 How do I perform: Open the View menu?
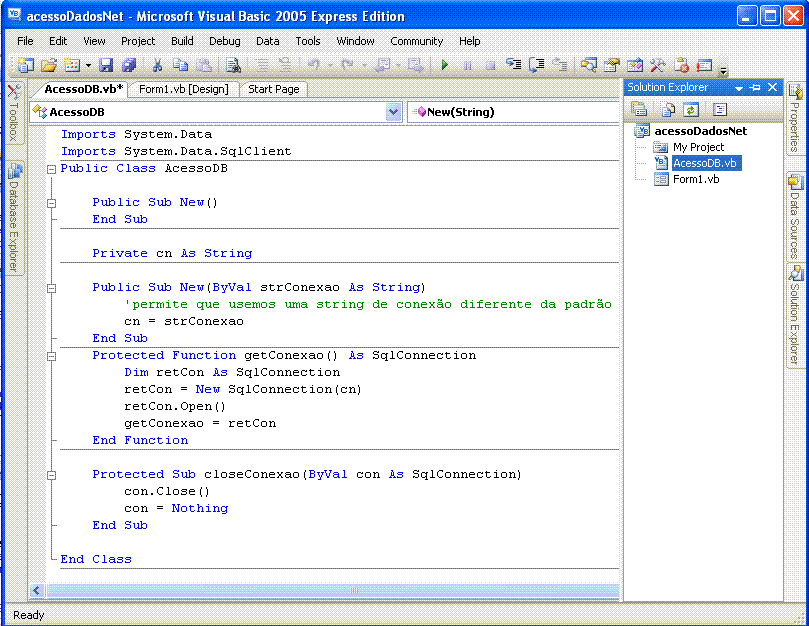(94, 41)
